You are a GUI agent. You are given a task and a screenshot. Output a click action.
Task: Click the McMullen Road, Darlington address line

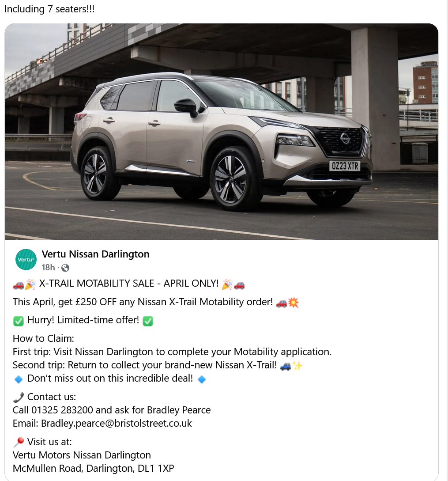[93, 469]
